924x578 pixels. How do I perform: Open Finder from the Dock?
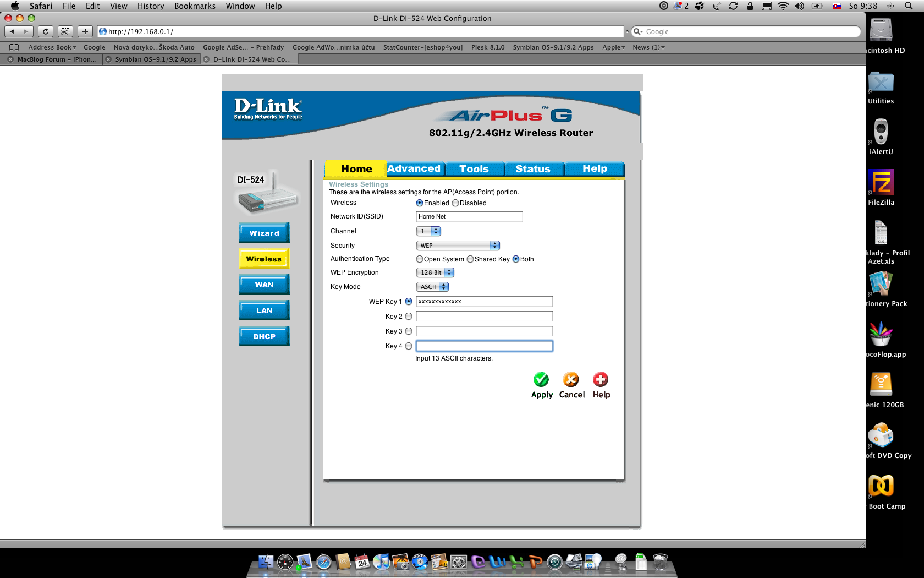[x=266, y=561]
